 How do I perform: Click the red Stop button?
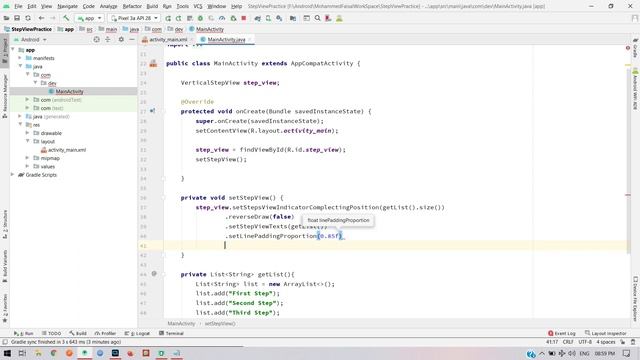(244, 18)
